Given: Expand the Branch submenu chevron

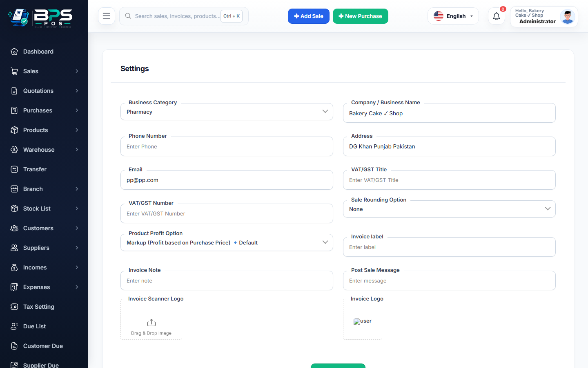Looking at the screenshot, I should coord(77,189).
